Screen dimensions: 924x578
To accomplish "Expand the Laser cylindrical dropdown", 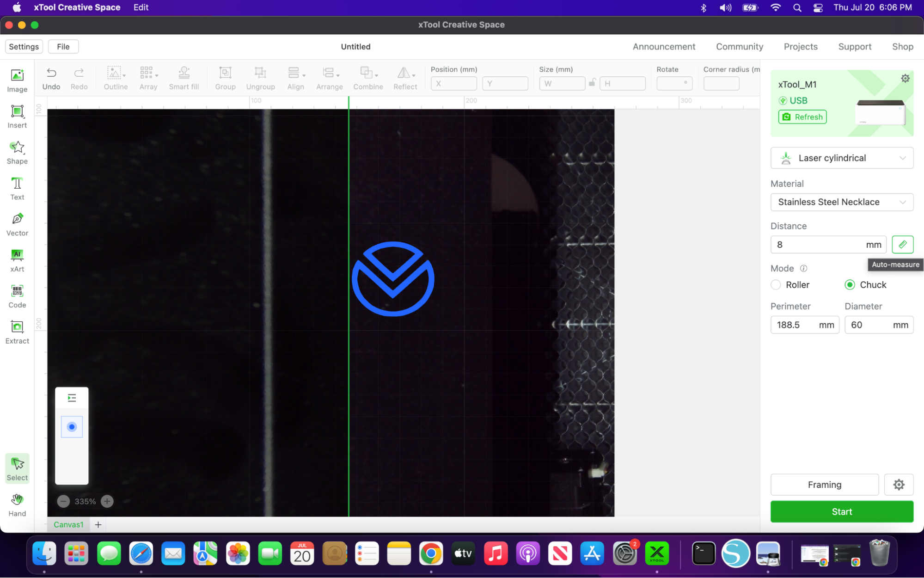I will point(842,158).
